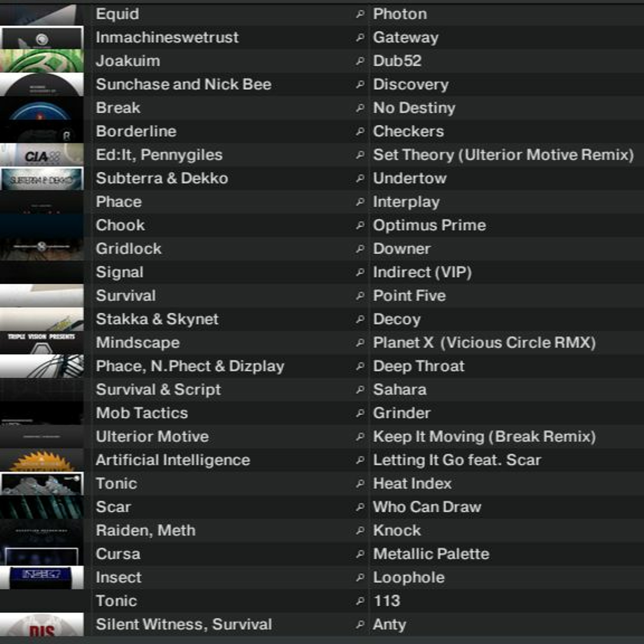
Task: Click the magnifier icon before Undertow
Action: 360,178
